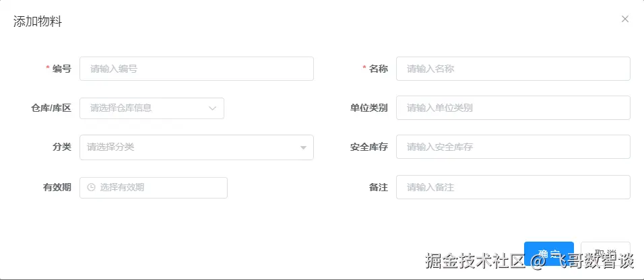Click the clock icon in 有效期 field
Viewport: 644px width, 280px height.
tap(91, 188)
